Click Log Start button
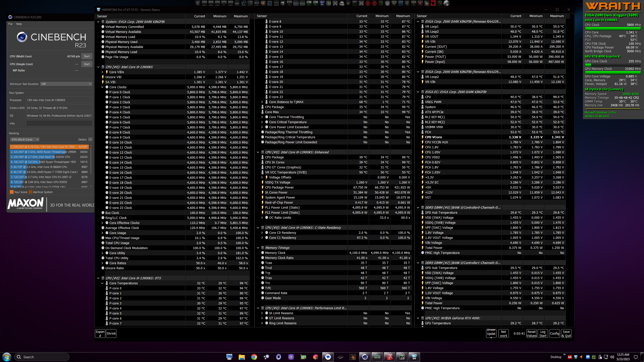 coord(543,334)
